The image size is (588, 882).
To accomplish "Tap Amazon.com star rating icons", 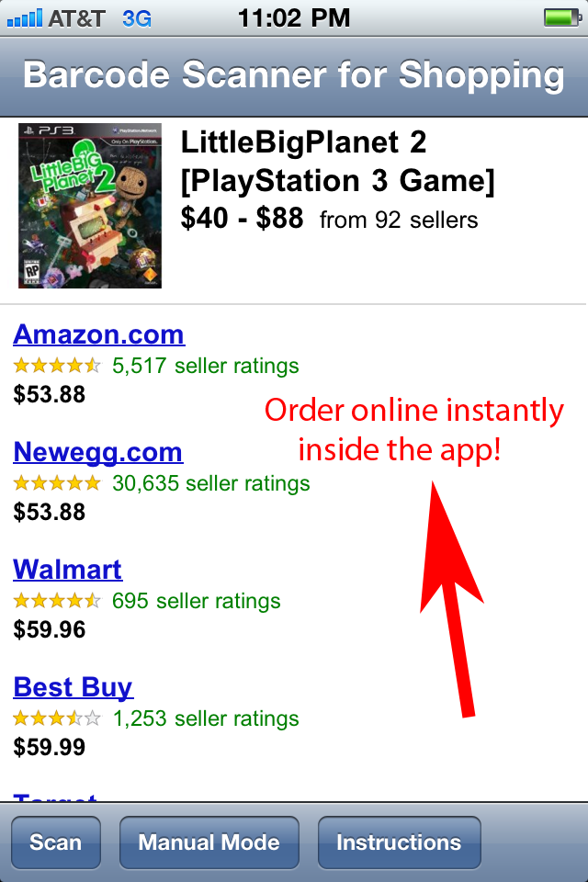I will click(57, 366).
